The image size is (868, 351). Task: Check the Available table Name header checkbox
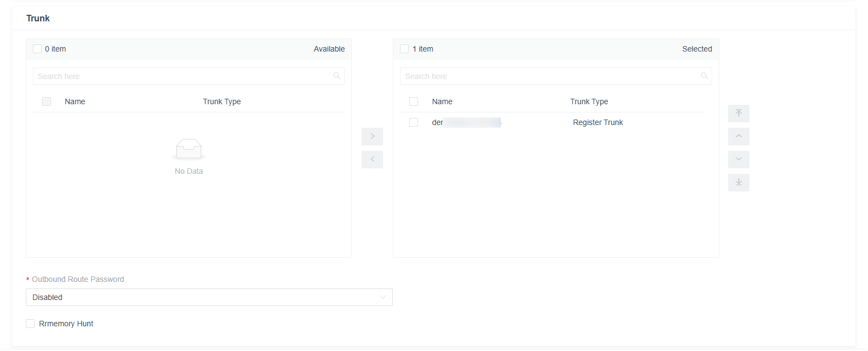pyautogui.click(x=47, y=101)
